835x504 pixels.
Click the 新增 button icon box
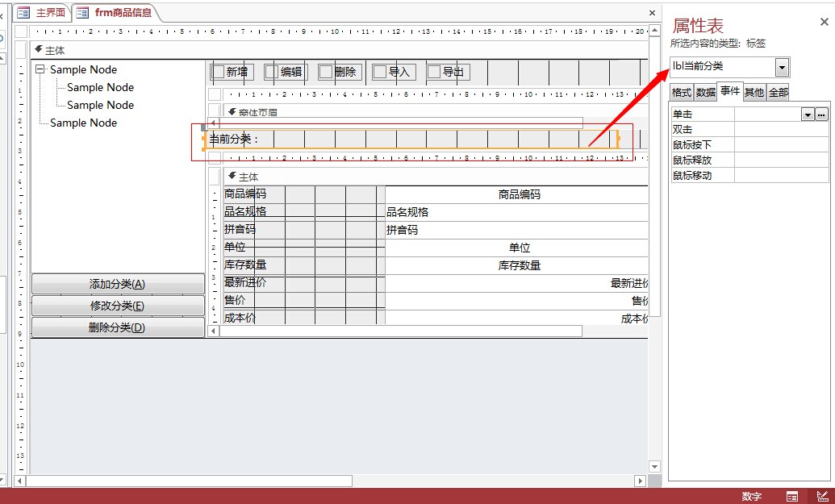pyautogui.click(x=218, y=72)
